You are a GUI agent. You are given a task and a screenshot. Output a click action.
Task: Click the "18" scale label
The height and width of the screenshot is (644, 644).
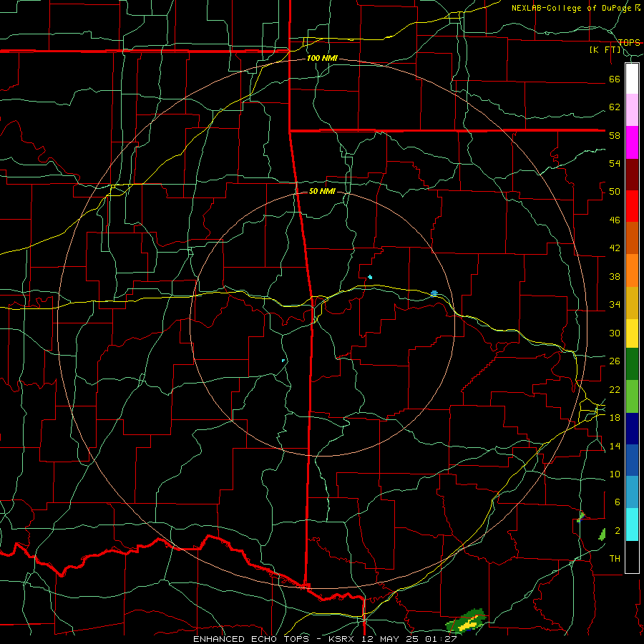point(615,418)
